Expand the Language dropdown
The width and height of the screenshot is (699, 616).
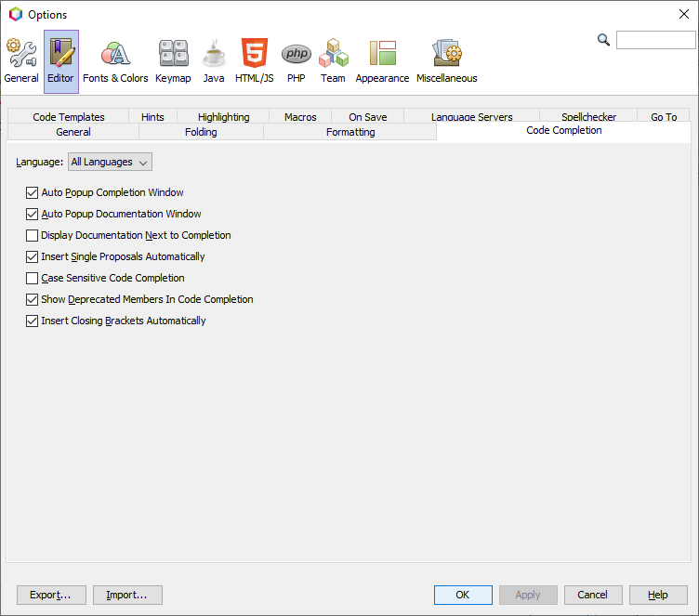110,163
